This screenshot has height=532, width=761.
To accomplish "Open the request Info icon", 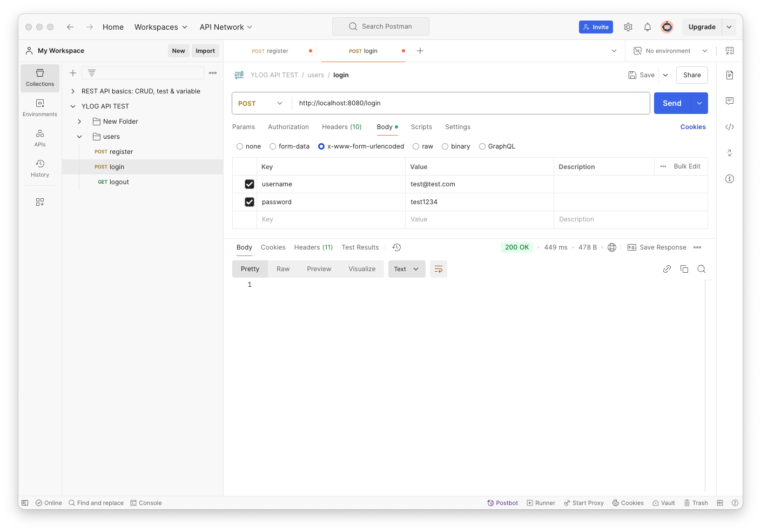I will click(x=730, y=179).
